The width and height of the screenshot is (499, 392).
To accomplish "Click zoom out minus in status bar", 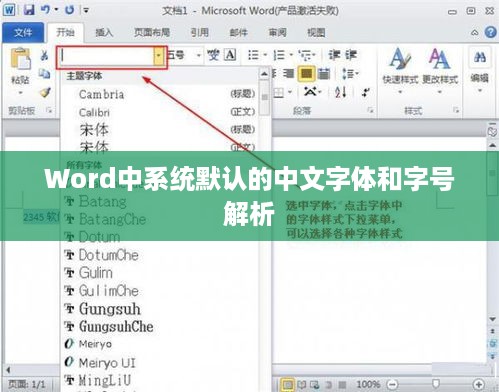I will click(393, 385).
